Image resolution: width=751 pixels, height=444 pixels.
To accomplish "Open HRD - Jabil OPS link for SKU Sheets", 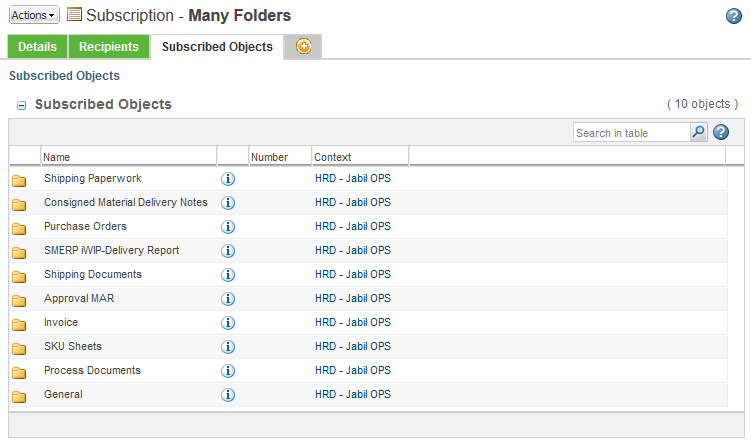I will [353, 346].
